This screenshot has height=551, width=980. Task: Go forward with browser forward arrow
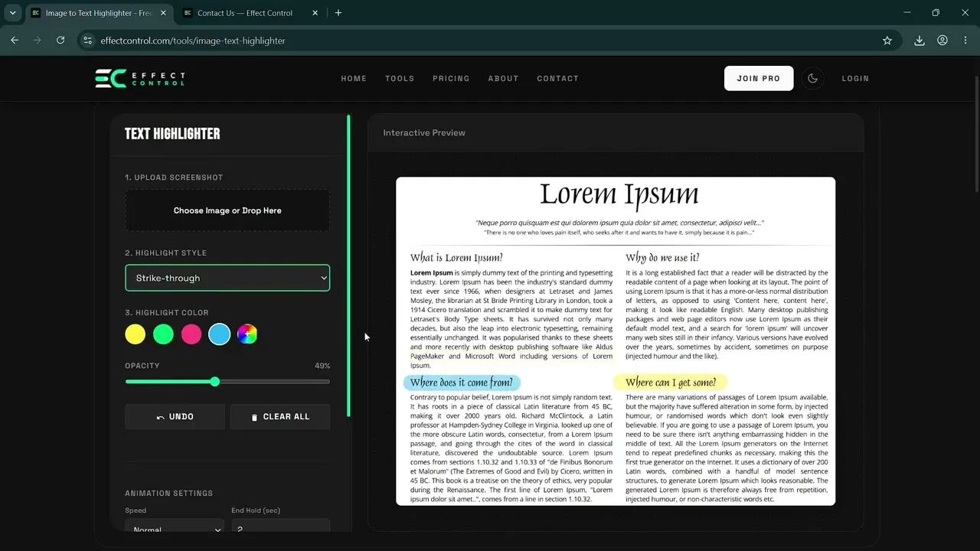(38, 41)
